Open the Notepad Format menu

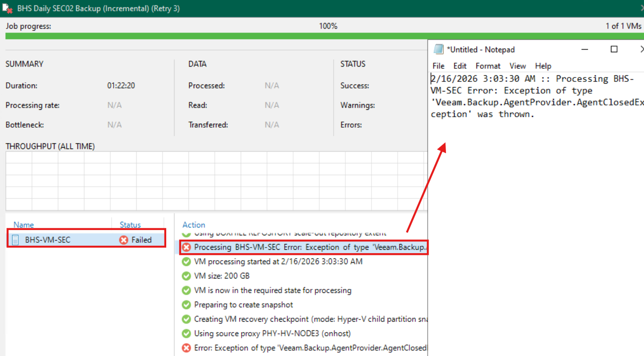(488, 66)
